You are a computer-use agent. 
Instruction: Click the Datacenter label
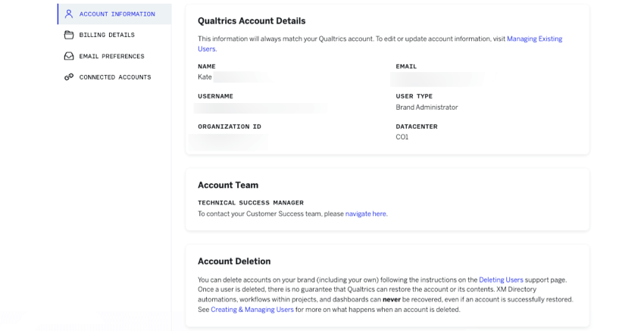(417, 126)
